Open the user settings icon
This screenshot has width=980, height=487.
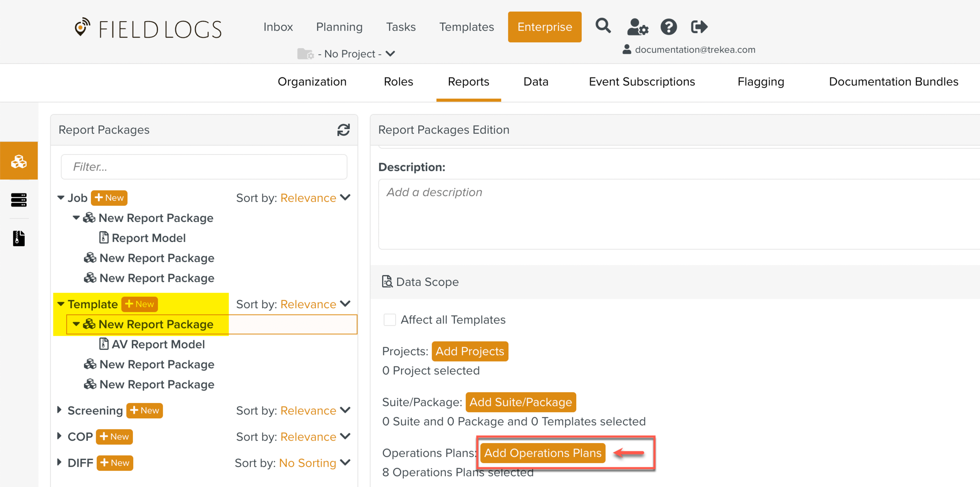[637, 27]
